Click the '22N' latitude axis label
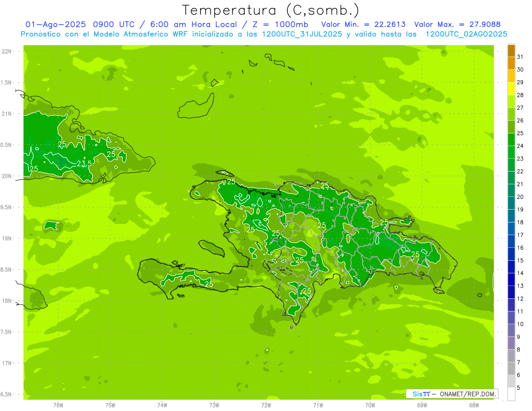This screenshot has height=411, width=532. click(x=7, y=51)
